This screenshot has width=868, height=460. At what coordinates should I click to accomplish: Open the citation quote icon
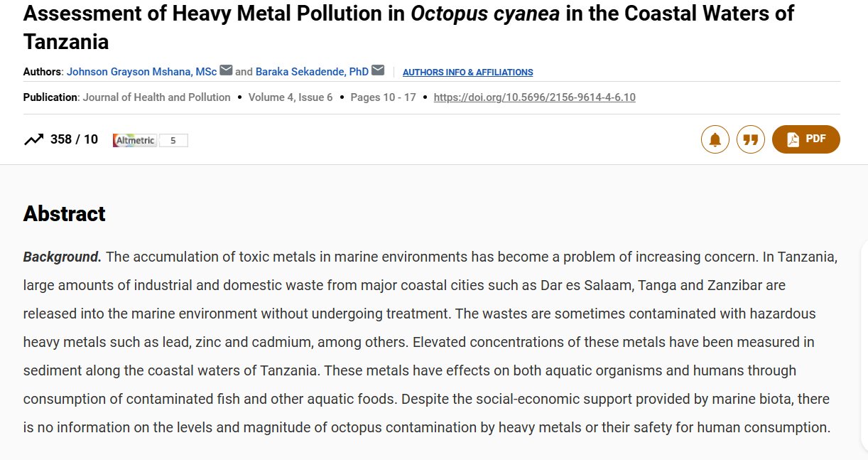[750, 139]
